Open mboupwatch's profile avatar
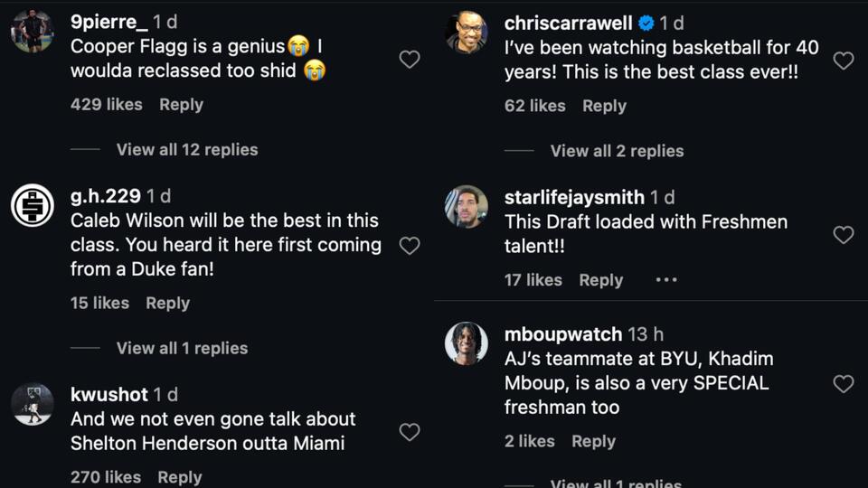 [467, 343]
